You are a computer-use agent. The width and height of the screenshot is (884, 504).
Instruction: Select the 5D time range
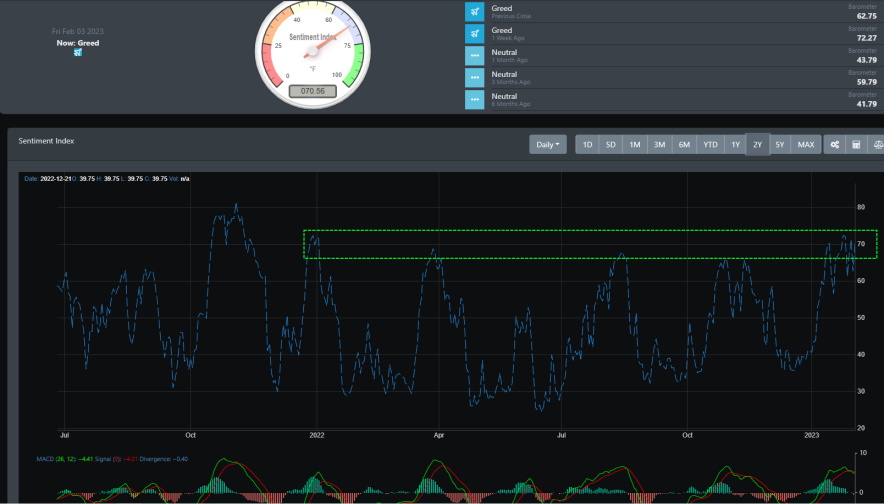[611, 144]
